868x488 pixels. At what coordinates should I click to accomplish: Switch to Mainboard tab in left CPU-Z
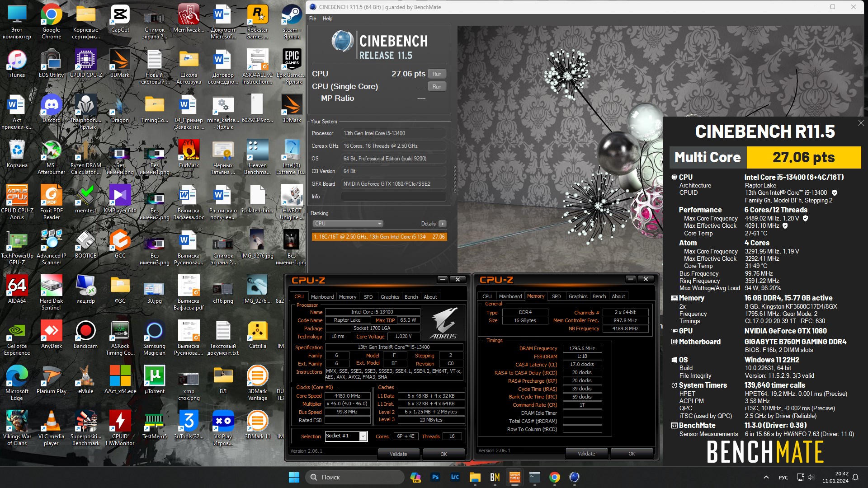322,297
